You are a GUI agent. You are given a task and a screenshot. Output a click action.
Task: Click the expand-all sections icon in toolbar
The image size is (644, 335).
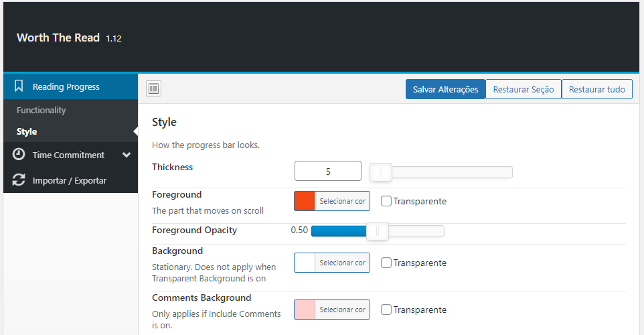click(153, 88)
